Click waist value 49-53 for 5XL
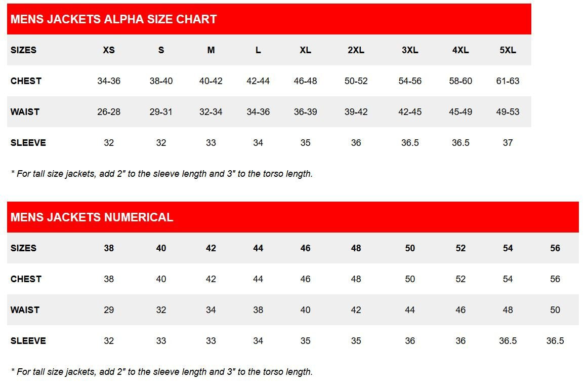Viewport: 588px width, 385px height. click(x=508, y=112)
